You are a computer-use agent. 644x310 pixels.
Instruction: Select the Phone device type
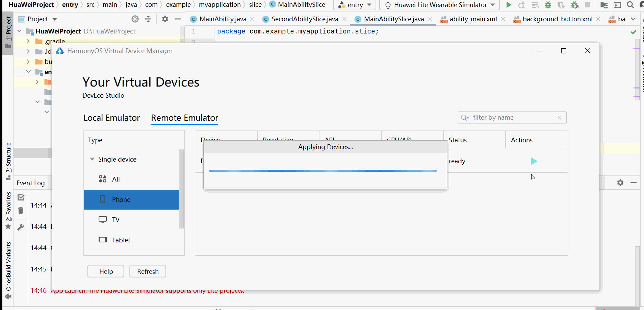point(131,199)
